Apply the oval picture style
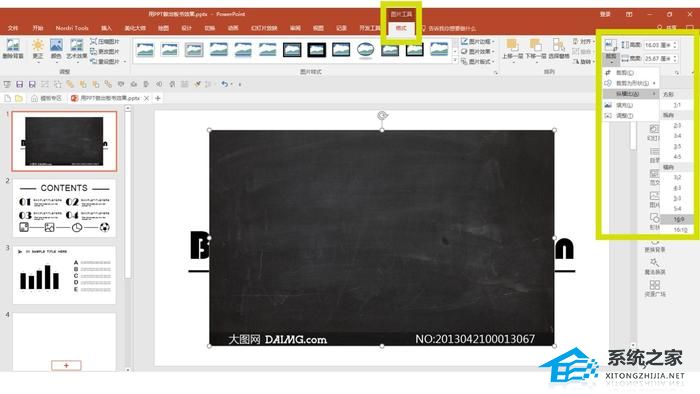700x394 pixels. [x=366, y=50]
